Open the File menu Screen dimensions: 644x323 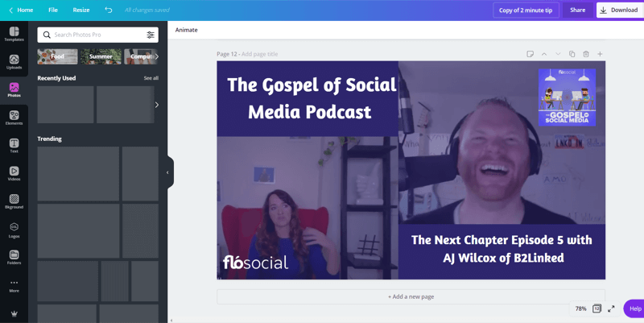[53, 10]
